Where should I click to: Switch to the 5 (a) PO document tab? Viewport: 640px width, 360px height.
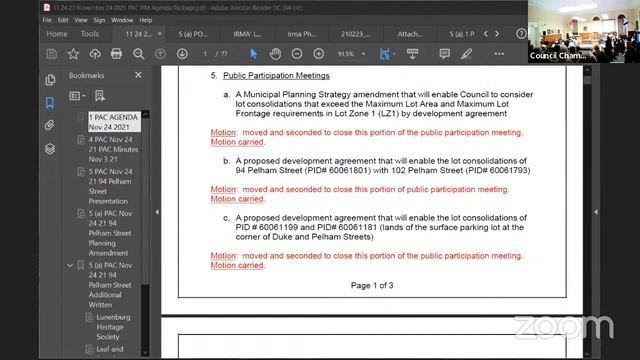tap(193, 34)
